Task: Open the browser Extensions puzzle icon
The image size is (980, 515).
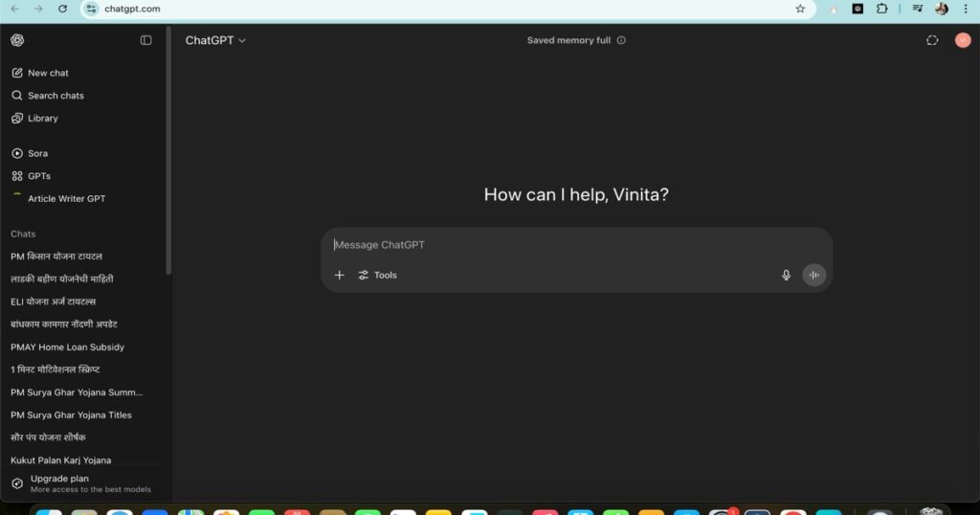Action: click(x=881, y=9)
